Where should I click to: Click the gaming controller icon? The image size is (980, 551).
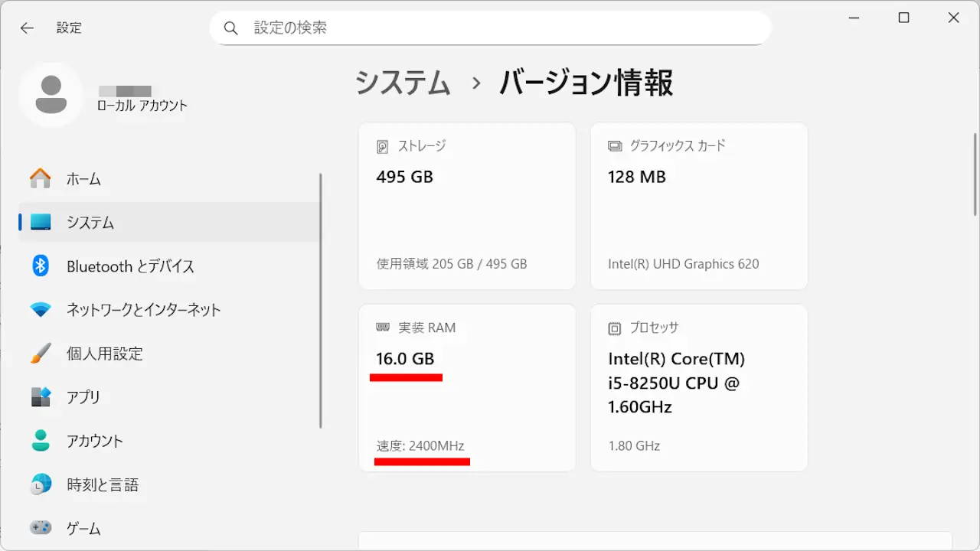click(41, 528)
